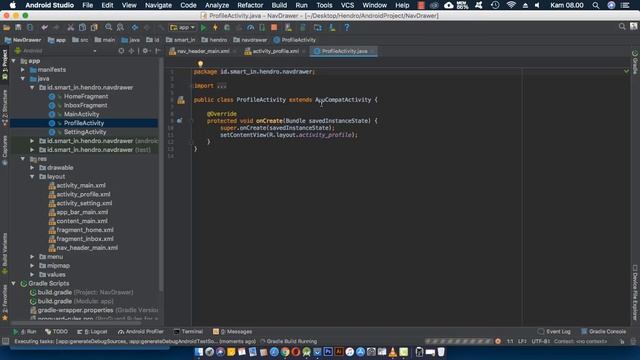640x360 pixels.
Task: Click the Paste icon in toolbar
Action: click(94, 27)
